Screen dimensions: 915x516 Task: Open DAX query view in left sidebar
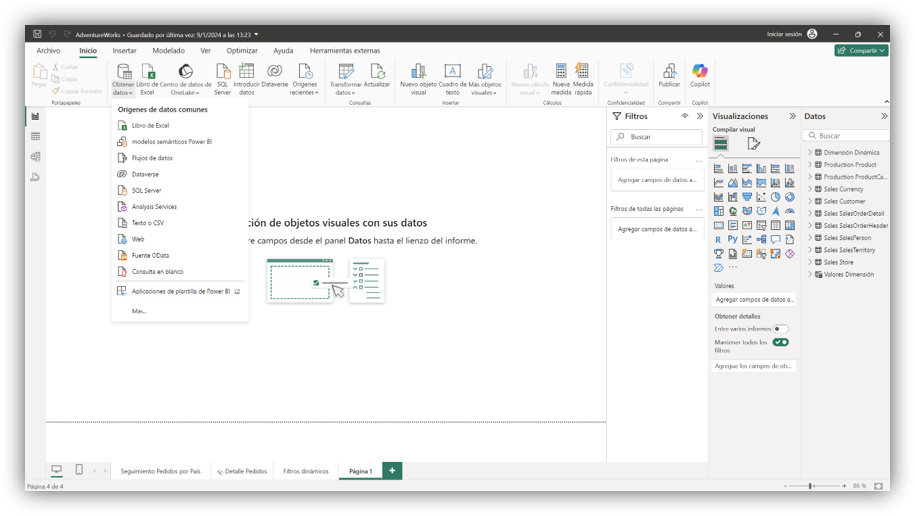(36, 177)
